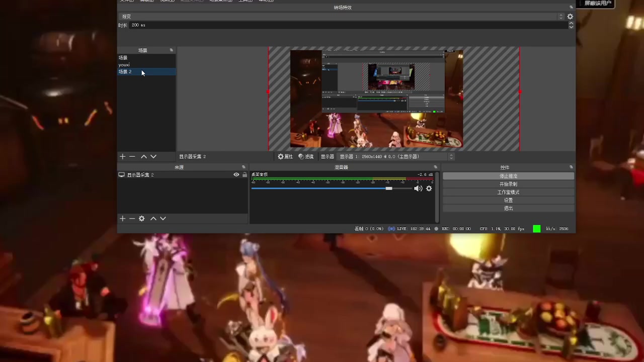
Task: Toggle lock on 显示器采集 2 source
Action: [245, 175]
